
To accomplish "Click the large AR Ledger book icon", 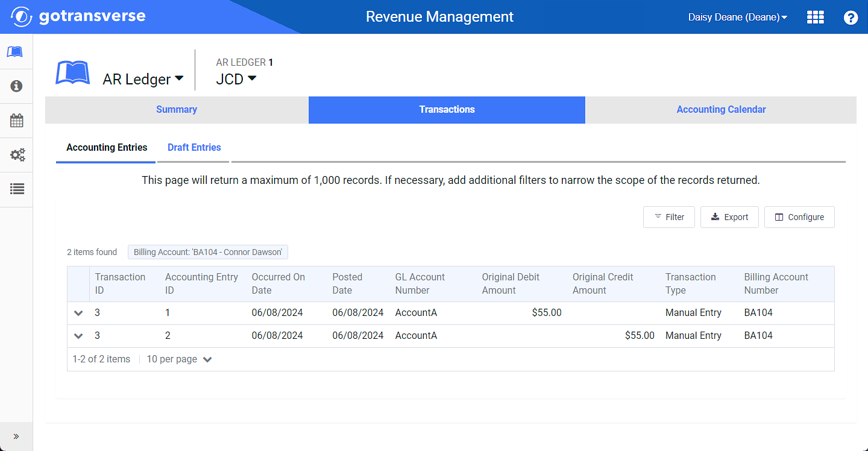I will [72, 72].
